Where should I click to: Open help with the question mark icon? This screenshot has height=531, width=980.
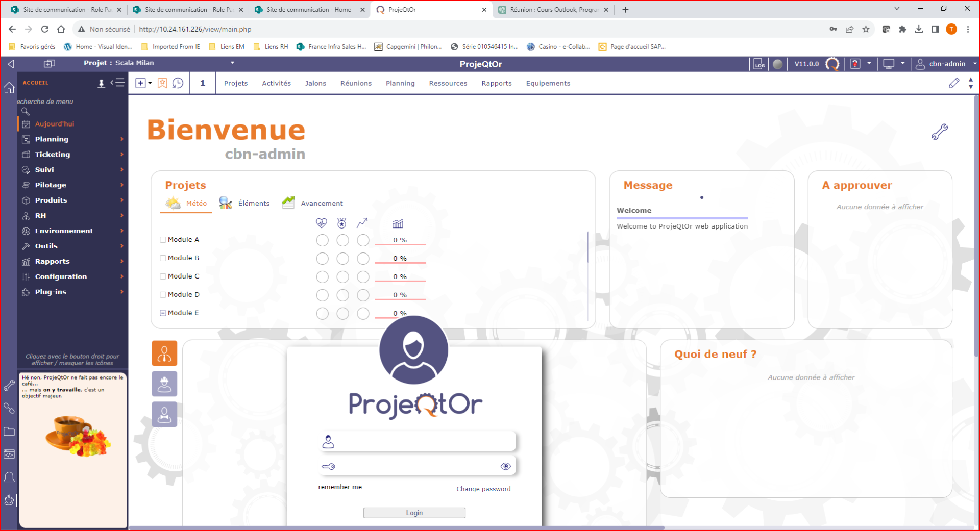pyautogui.click(x=855, y=64)
